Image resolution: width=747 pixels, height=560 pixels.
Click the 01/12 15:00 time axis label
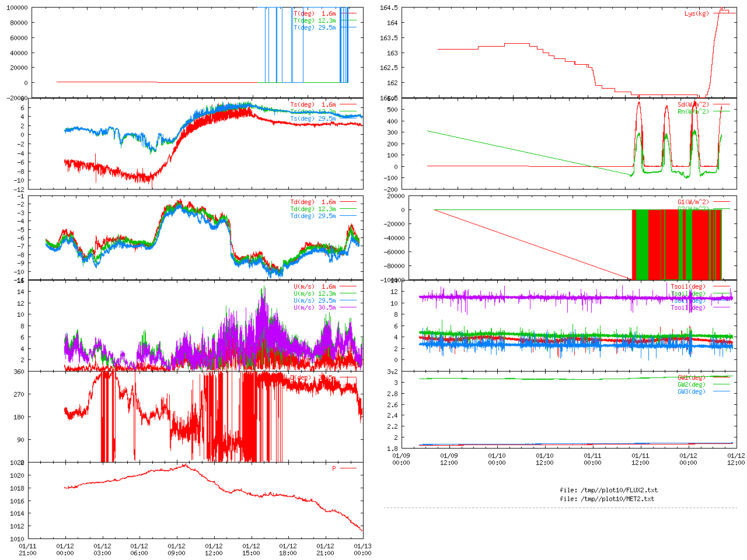tap(251, 550)
